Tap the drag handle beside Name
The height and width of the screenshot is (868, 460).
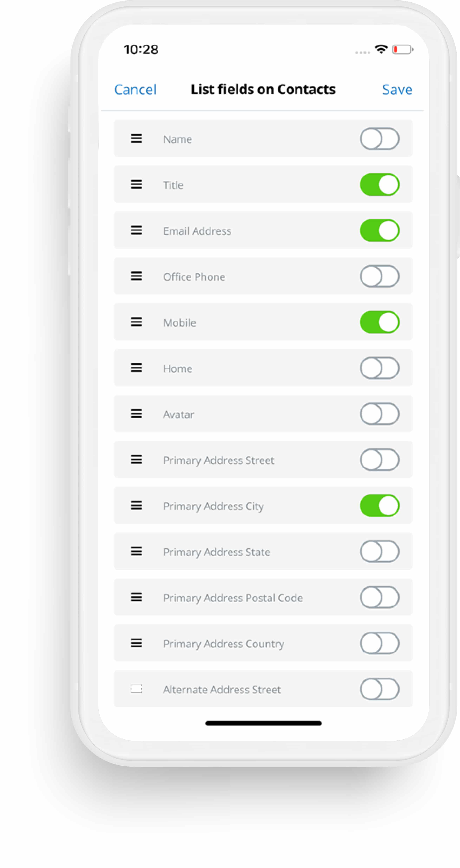coord(136,138)
